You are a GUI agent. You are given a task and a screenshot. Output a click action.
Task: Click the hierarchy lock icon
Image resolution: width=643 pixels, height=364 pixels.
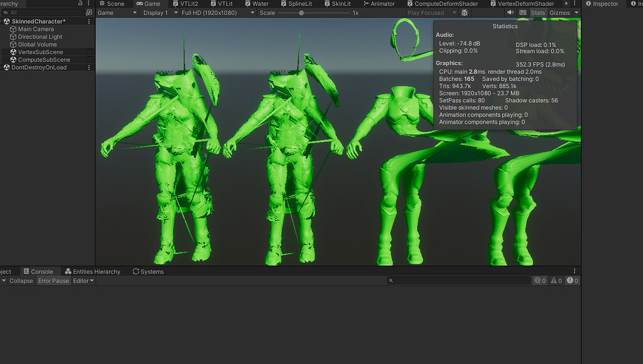pos(80,3)
